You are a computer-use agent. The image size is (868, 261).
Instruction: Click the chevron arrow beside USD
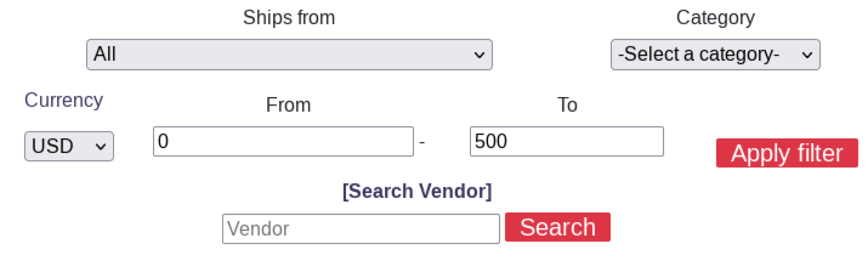point(101,146)
